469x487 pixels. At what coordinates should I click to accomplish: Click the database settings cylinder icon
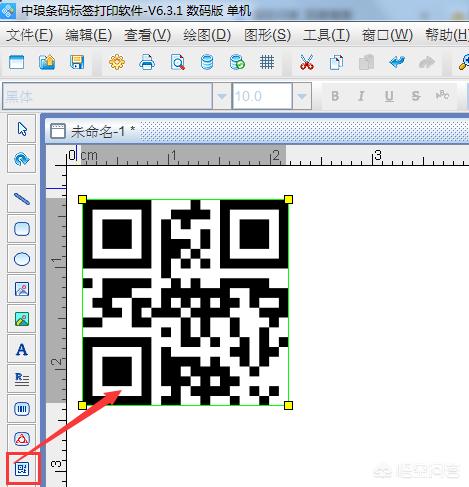click(207, 62)
